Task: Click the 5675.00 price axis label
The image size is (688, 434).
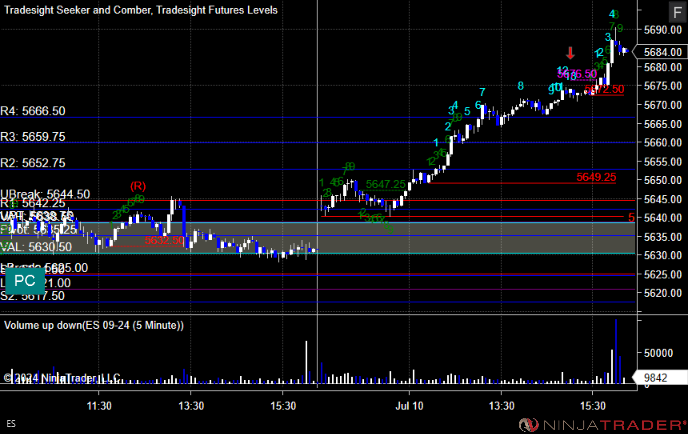Action: click(x=663, y=86)
